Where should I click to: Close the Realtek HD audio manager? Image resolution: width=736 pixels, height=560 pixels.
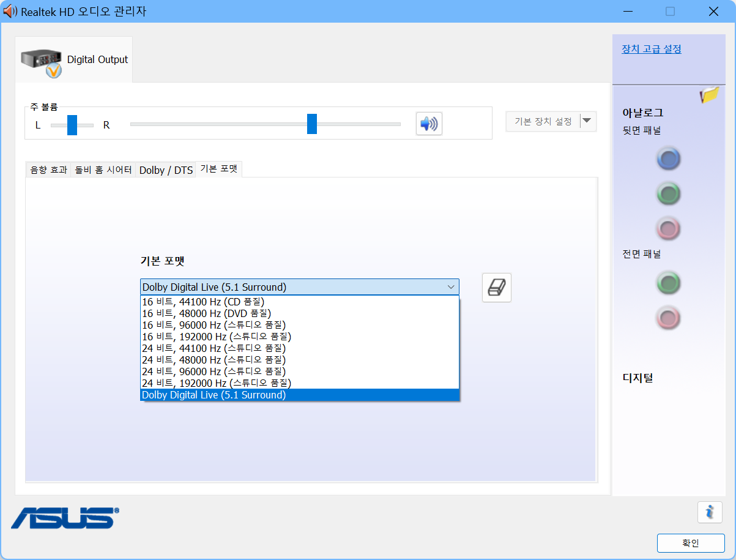[x=713, y=11]
